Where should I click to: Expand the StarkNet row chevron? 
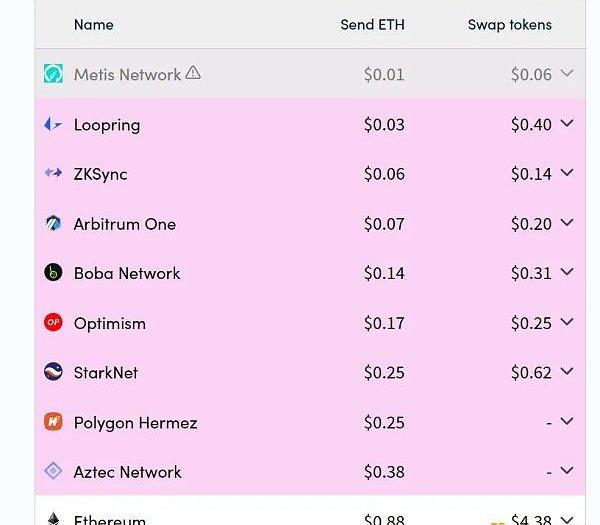[567, 371]
